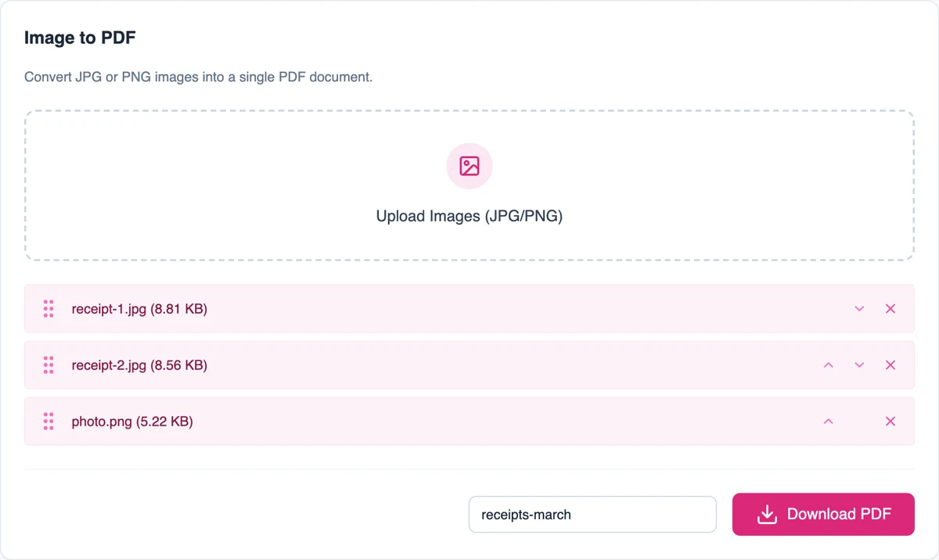Remove photo.png using the X icon
Screen dimensions: 939x560
(890, 422)
